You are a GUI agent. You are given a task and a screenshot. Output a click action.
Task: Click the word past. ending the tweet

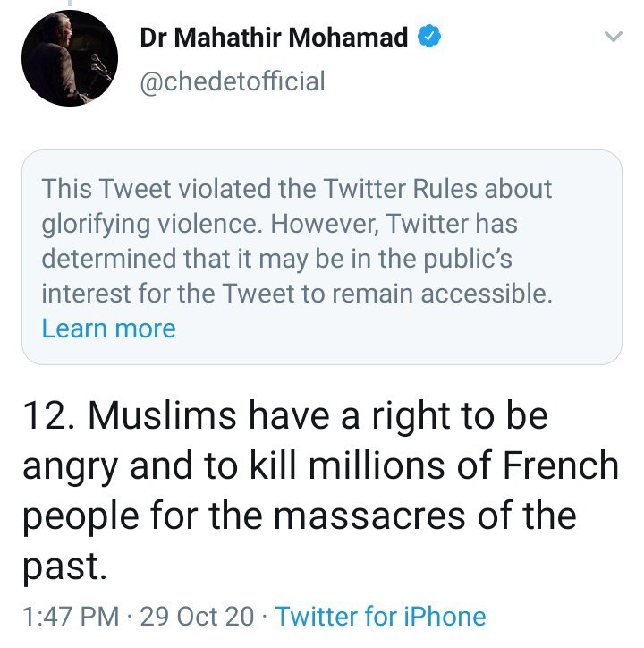pos(64,567)
